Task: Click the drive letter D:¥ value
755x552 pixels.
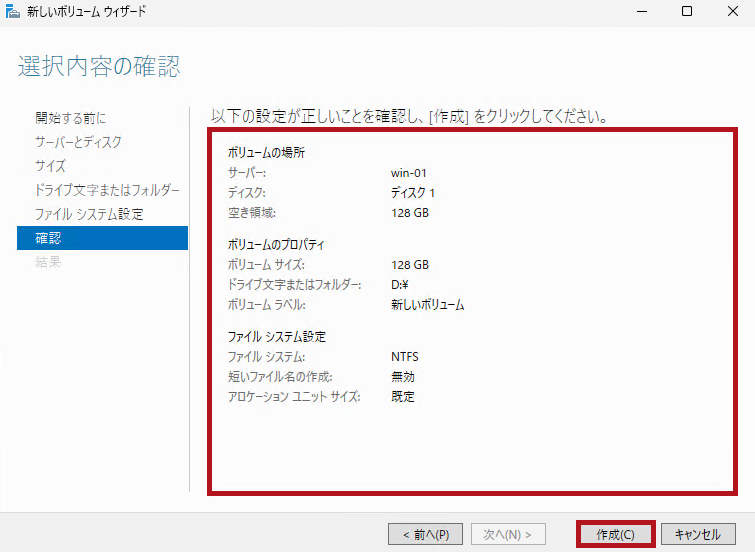Action: 402,285
